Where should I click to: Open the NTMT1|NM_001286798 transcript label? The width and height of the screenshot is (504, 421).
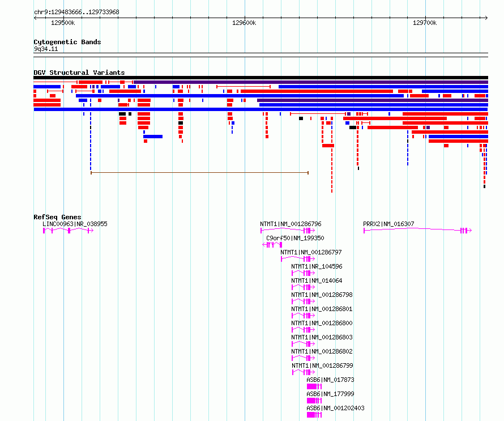tap(322, 295)
